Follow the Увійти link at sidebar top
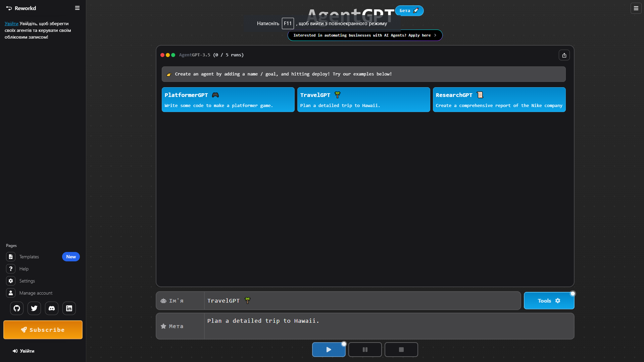 tap(11, 23)
